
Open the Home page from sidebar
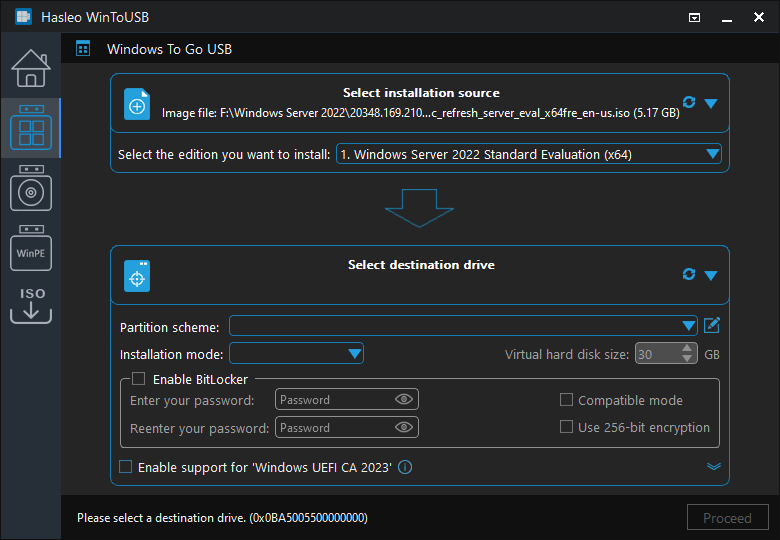(x=31, y=68)
